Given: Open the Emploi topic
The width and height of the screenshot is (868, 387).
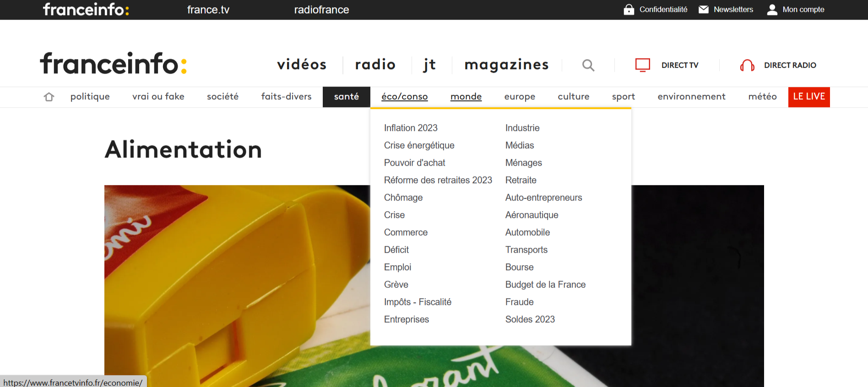Looking at the screenshot, I should pyautogui.click(x=397, y=267).
